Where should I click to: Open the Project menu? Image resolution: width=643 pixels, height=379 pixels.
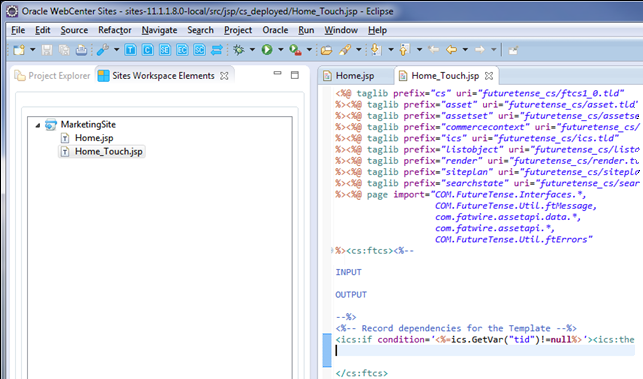tap(238, 30)
